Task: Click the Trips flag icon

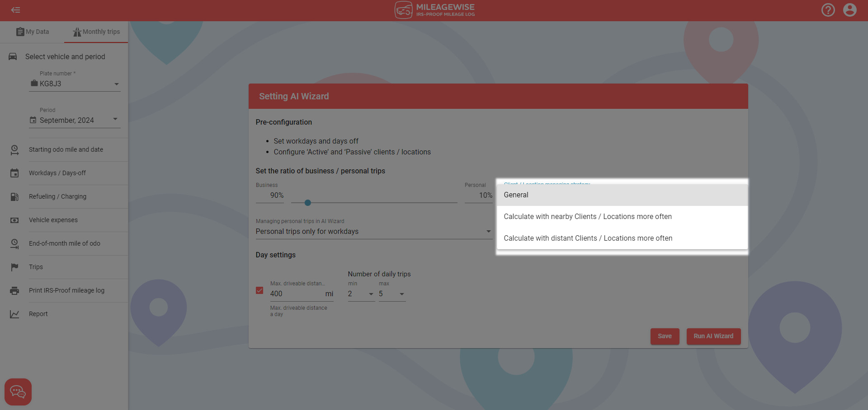Action: (x=14, y=267)
